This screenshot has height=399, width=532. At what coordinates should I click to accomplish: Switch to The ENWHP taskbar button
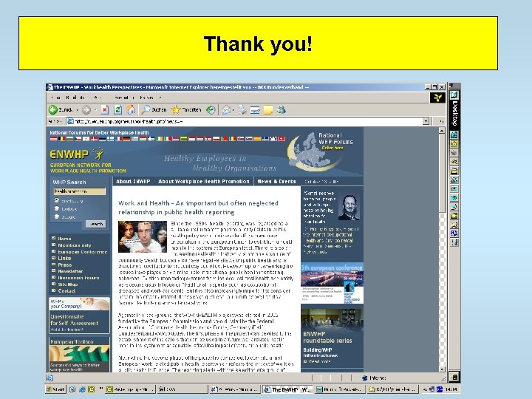[x=288, y=389]
